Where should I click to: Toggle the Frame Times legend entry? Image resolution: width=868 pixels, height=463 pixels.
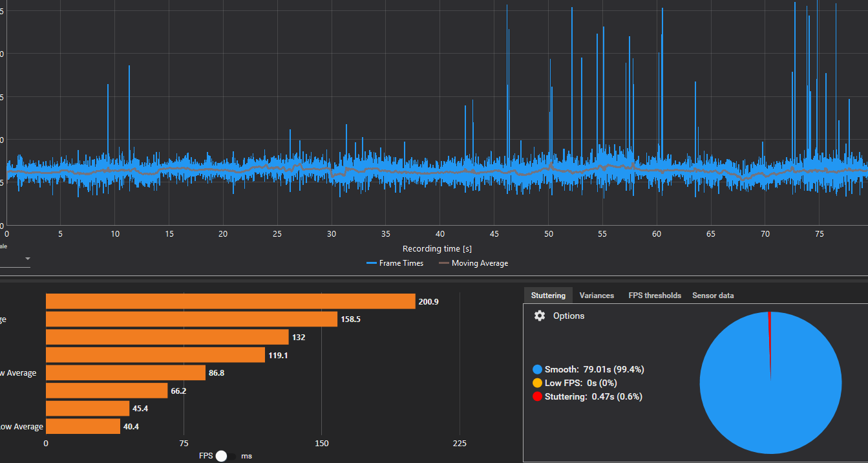point(395,263)
